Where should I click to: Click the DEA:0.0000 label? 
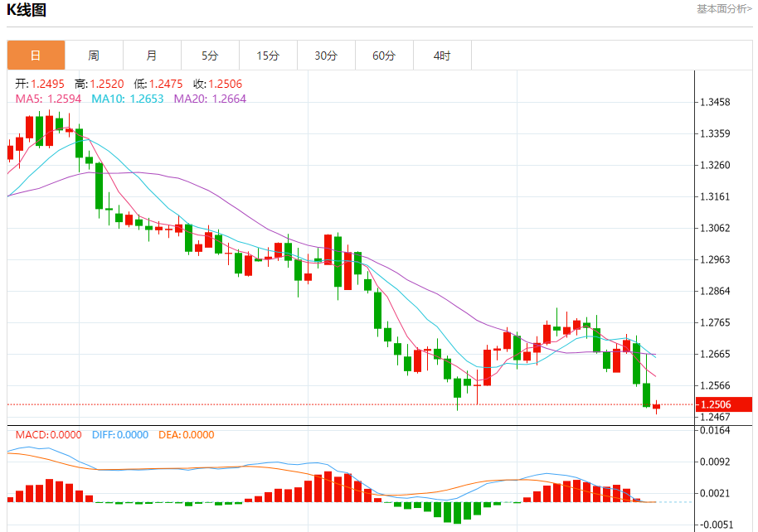(186, 435)
